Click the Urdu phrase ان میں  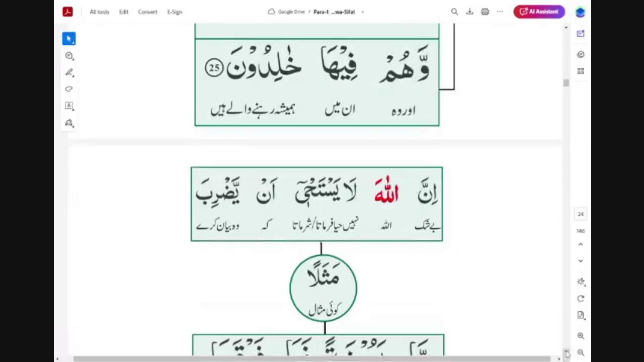(x=340, y=110)
